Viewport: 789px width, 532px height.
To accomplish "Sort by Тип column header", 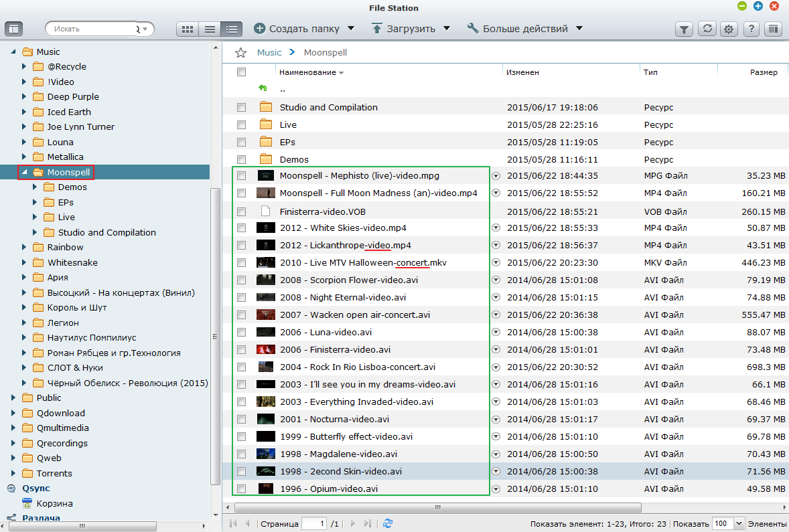I will pyautogui.click(x=650, y=72).
